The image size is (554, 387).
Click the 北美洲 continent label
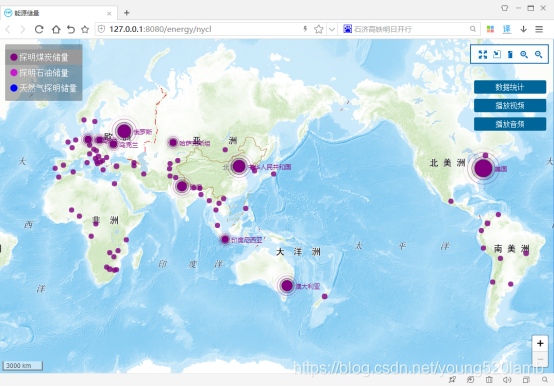click(447, 163)
